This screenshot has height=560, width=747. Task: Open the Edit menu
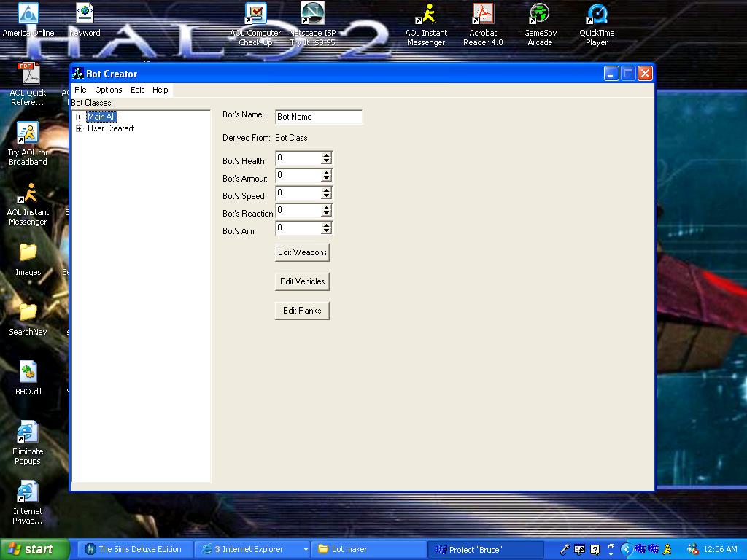click(x=137, y=90)
